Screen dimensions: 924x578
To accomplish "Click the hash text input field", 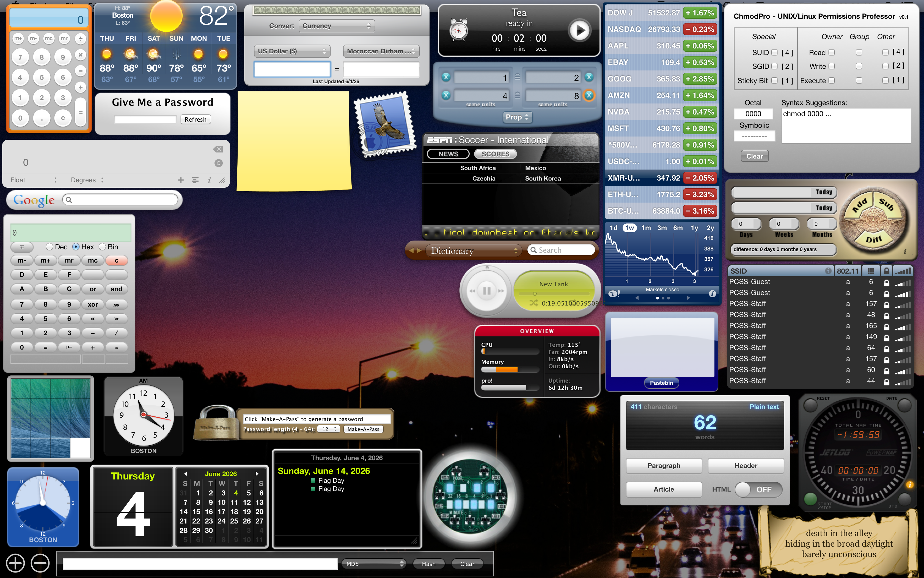I will pos(200,563).
